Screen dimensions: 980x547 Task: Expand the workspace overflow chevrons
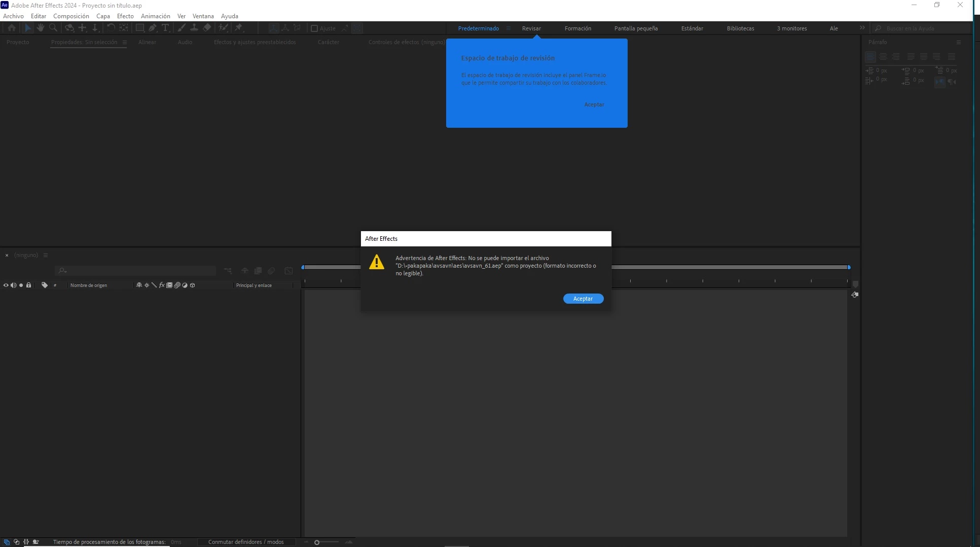pos(862,28)
